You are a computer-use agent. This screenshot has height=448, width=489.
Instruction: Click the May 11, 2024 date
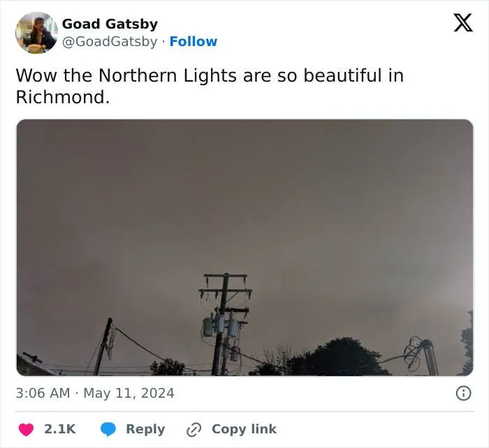point(129,394)
